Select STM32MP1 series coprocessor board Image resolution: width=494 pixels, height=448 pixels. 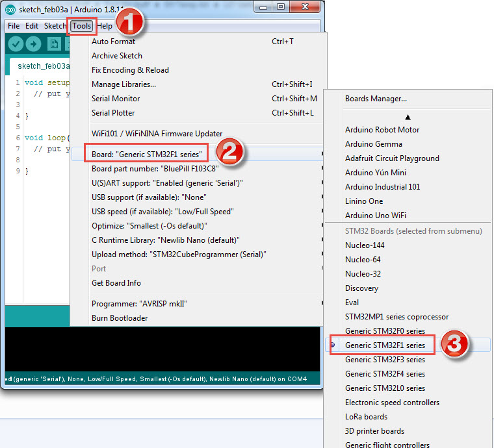click(408, 317)
